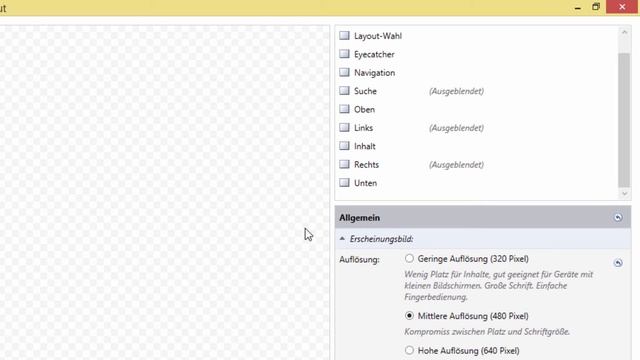640x360 pixels.
Task: Click scroll down arrow in element list
Action: (x=624, y=194)
